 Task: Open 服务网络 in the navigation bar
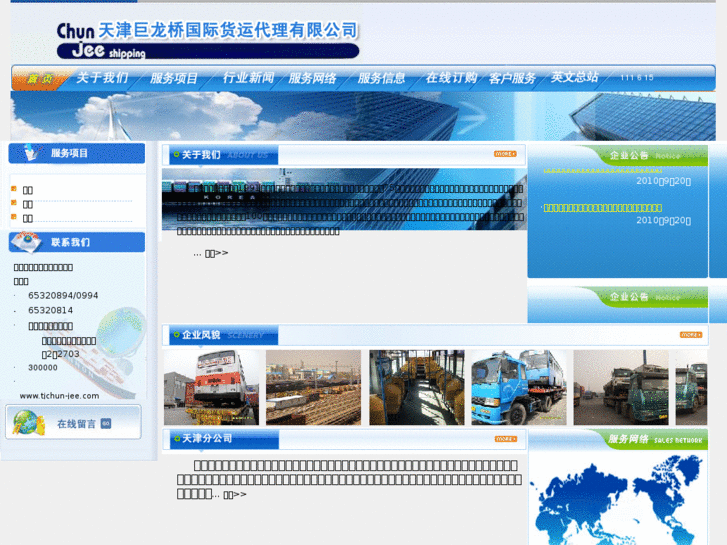[x=312, y=78]
